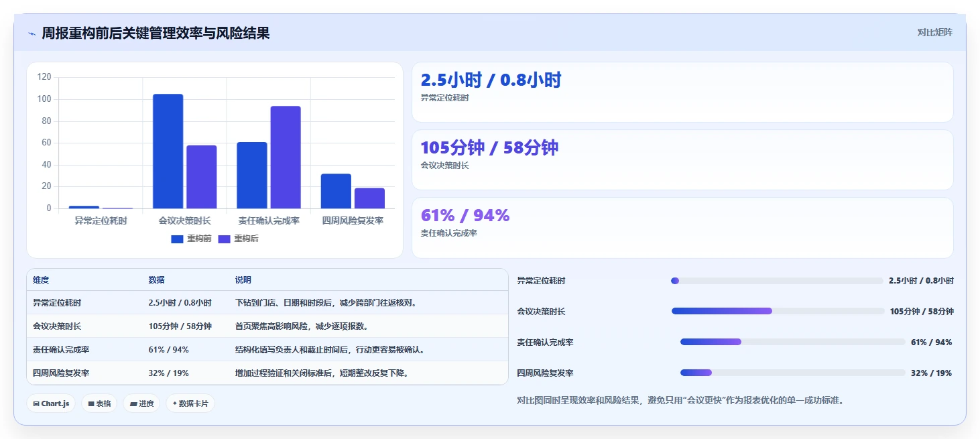Click the note about 结构化填写负责人和截止时间

[x=330, y=350]
